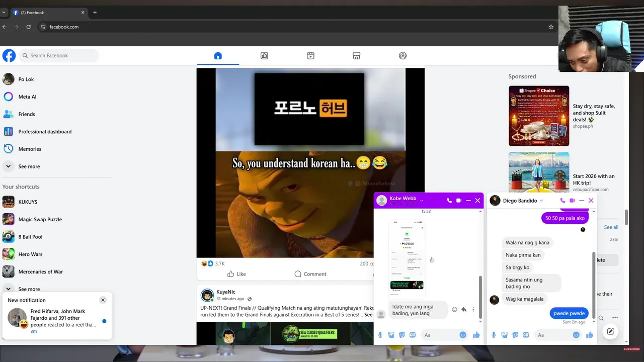Minimize the Diego Bandido chat
644x362 pixels.
pyautogui.click(x=582, y=201)
